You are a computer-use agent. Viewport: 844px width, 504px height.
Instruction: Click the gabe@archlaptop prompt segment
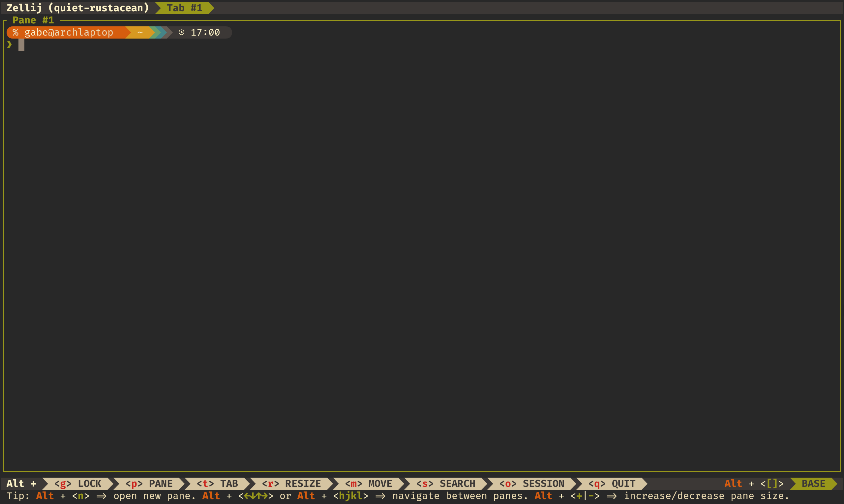(x=69, y=32)
